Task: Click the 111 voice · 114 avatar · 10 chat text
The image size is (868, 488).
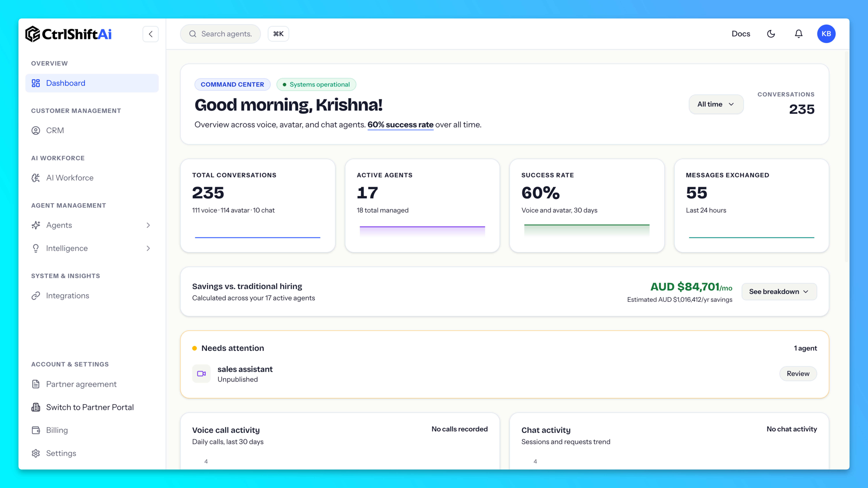Action: 233,211
